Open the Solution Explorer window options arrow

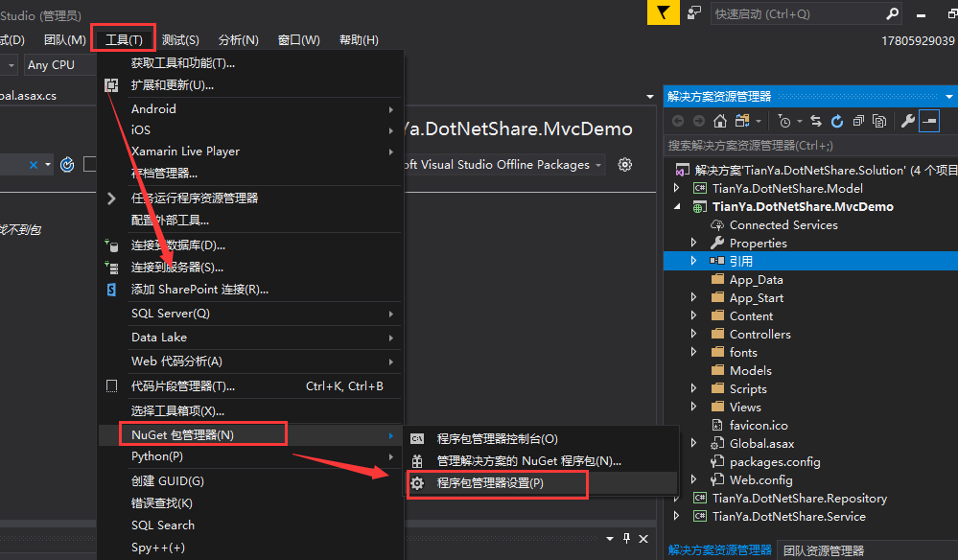click(948, 97)
